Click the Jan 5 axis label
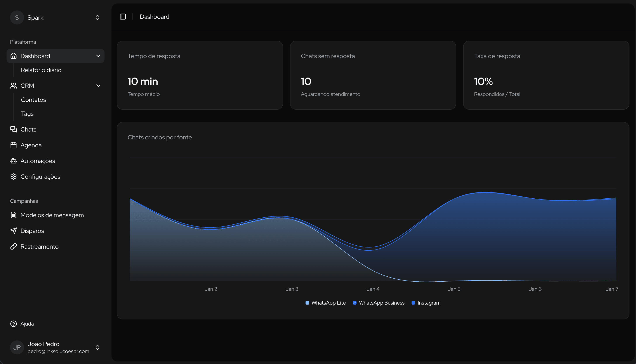This screenshot has height=364, width=636. click(454, 289)
